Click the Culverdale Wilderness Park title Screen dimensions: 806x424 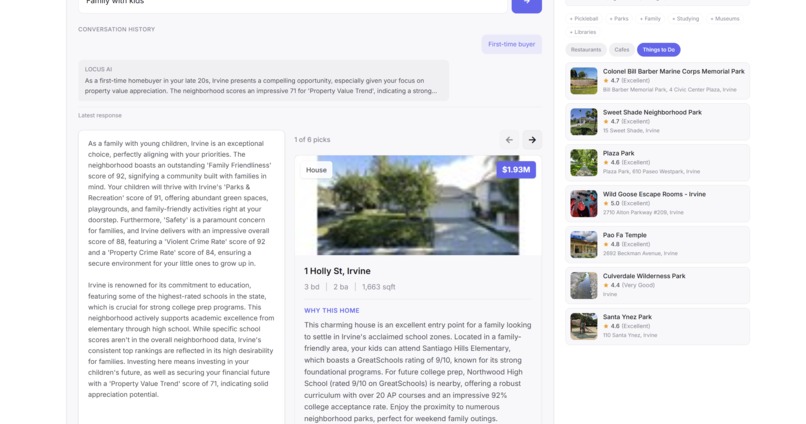tap(644, 276)
